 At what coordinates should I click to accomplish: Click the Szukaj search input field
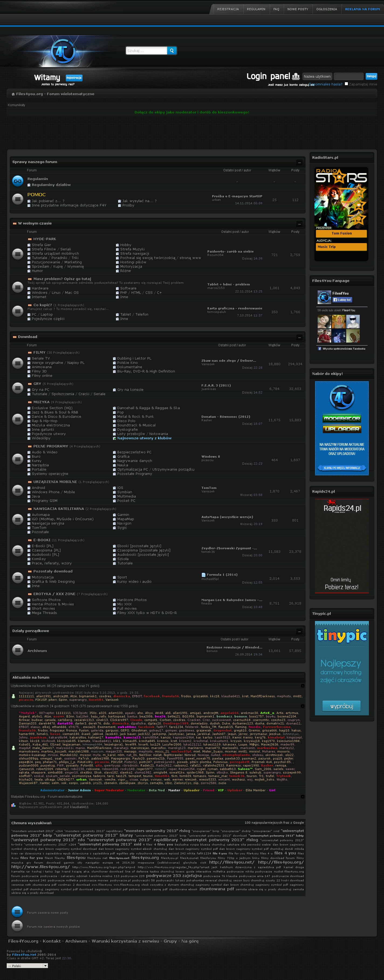tap(146, 51)
